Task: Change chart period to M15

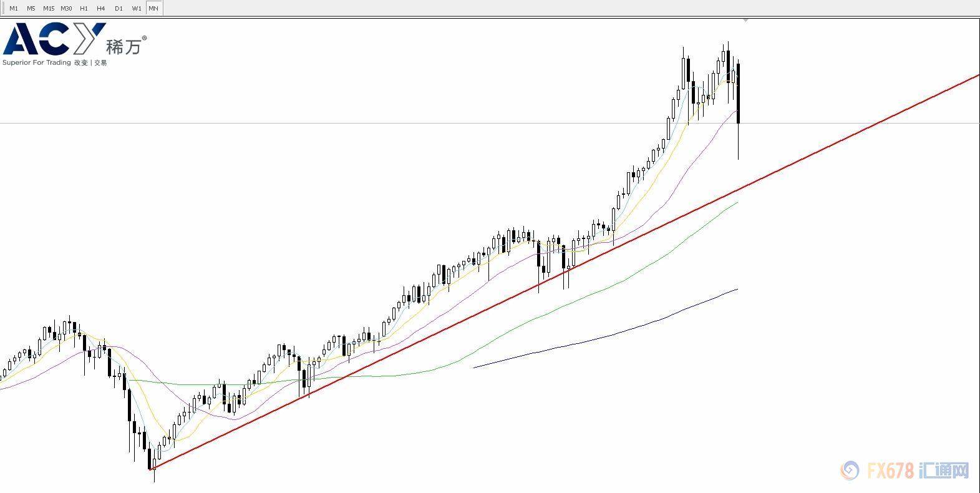Action: (x=49, y=8)
